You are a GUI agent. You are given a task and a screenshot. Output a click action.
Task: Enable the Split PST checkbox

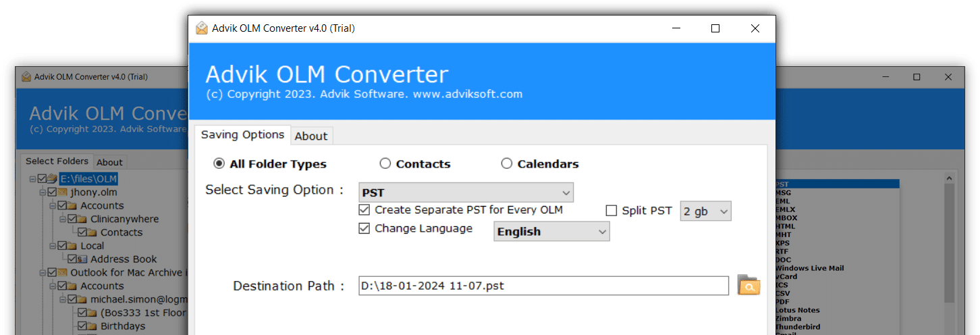[x=611, y=211]
